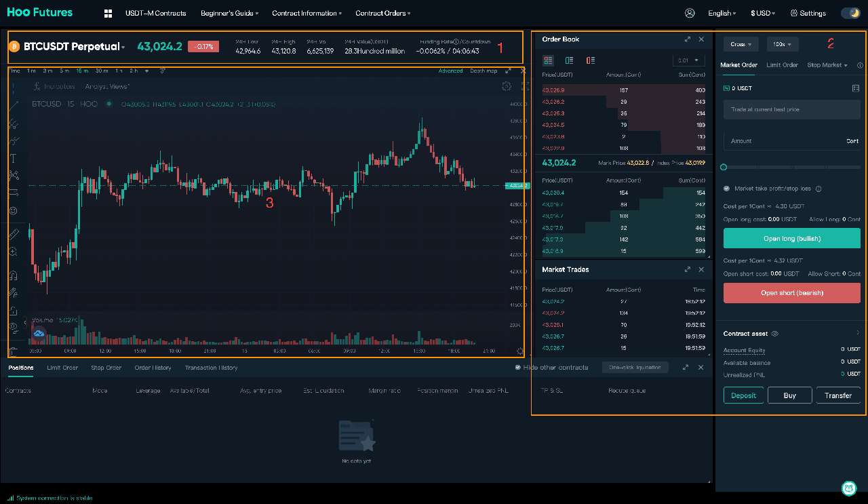Screen dimensions: 868x504
Task: Expand the Market Trades panel
Action: click(x=688, y=269)
